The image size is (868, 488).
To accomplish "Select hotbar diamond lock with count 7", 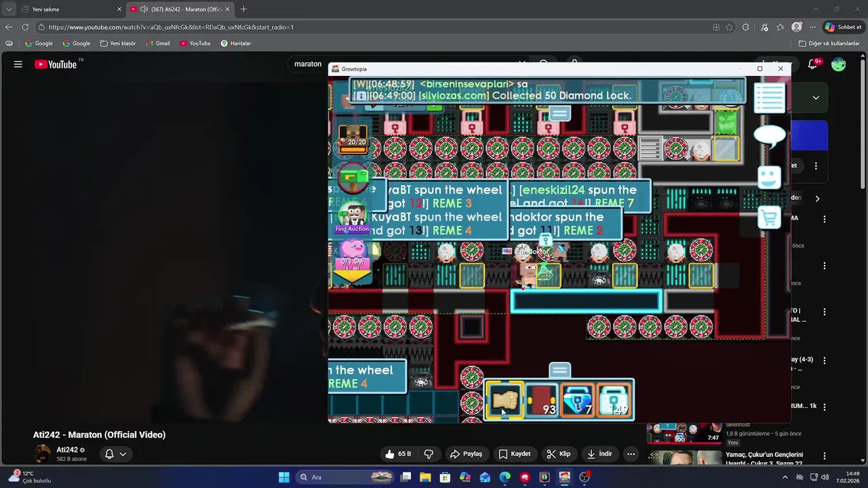I will pos(578,400).
